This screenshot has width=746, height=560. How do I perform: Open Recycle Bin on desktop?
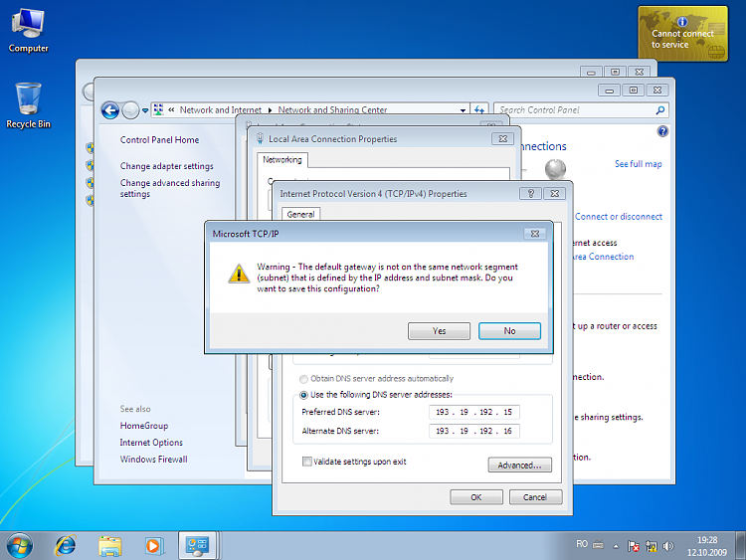(x=28, y=105)
